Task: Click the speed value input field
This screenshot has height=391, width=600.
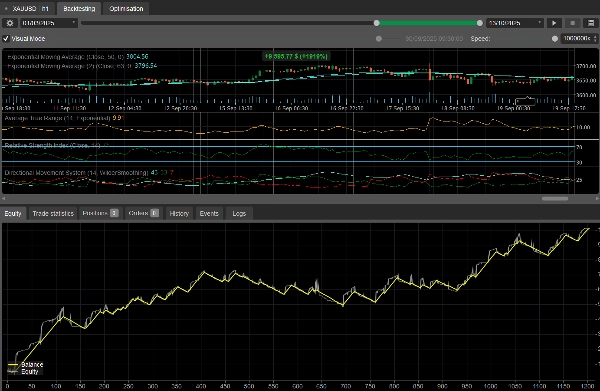Action: (576, 39)
